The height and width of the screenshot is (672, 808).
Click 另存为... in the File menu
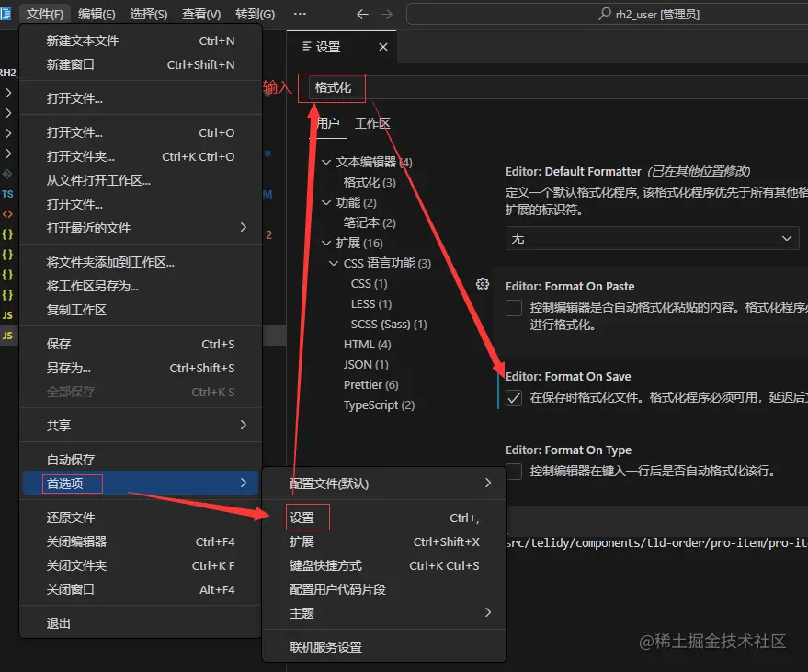140,368
